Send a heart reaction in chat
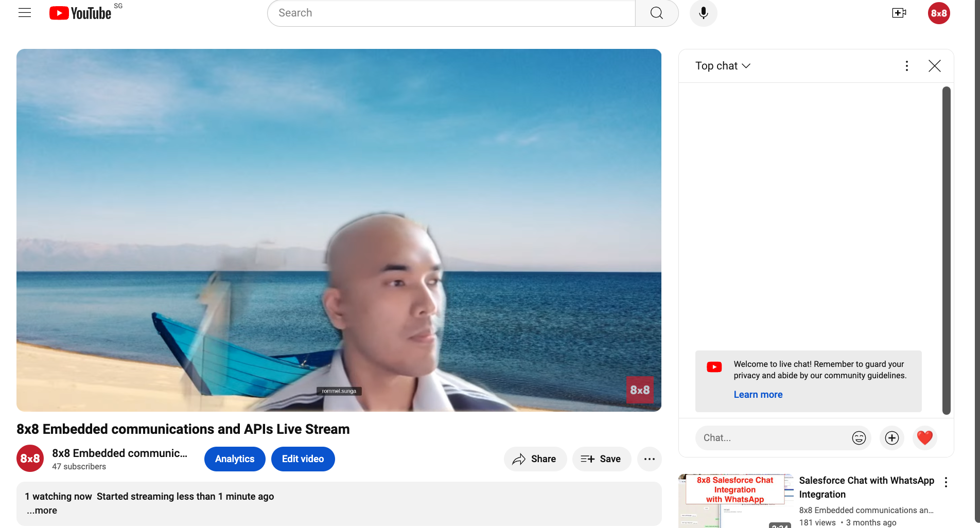The image size is (980, 528). pyautogui.click(x=924, y=438)
